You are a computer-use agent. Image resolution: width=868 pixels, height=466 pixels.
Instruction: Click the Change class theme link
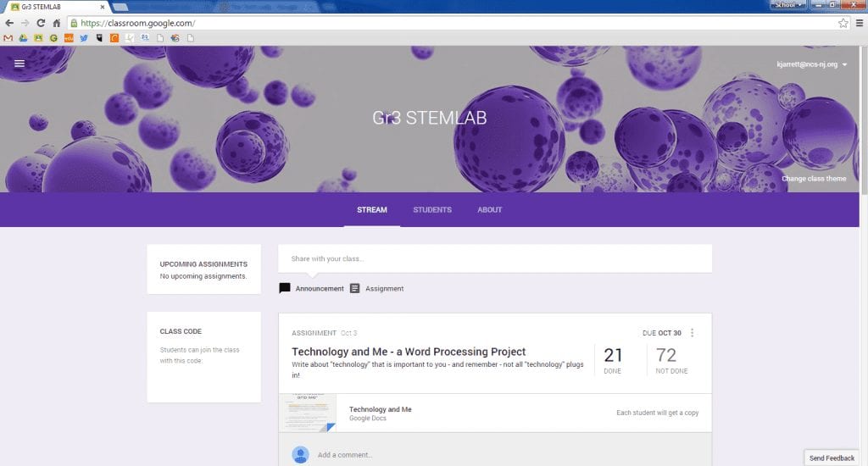(x=813, y=179)
